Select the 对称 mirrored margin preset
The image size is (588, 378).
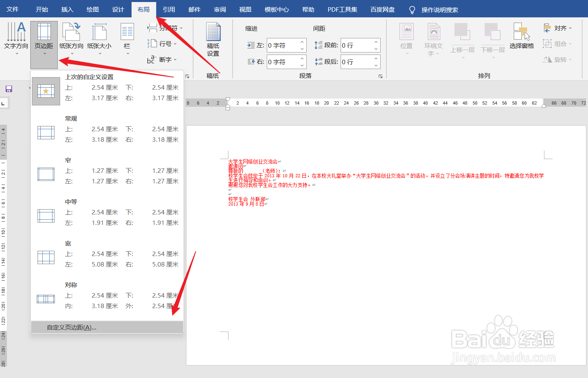pos(107,296)
